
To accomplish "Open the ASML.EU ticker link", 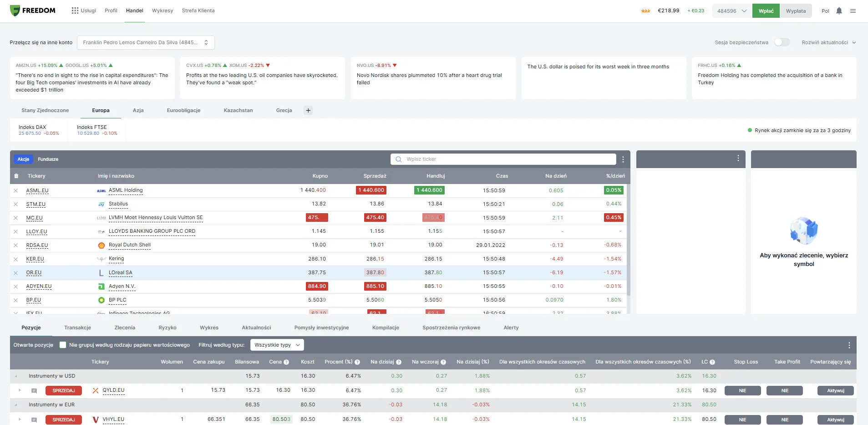I will pyautogui.click(x=37, y=191).
